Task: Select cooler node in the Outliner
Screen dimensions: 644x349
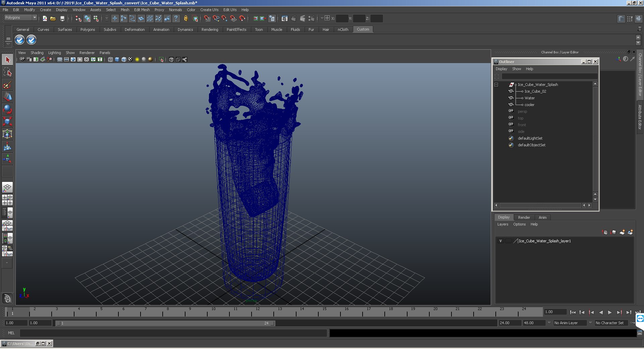Action: pos(529,105)
